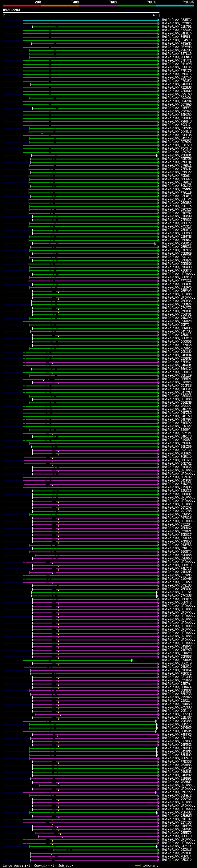Select the UniRef100_A9PH48 label
This screenshot has width=197, height=868.
click(176, 121)
